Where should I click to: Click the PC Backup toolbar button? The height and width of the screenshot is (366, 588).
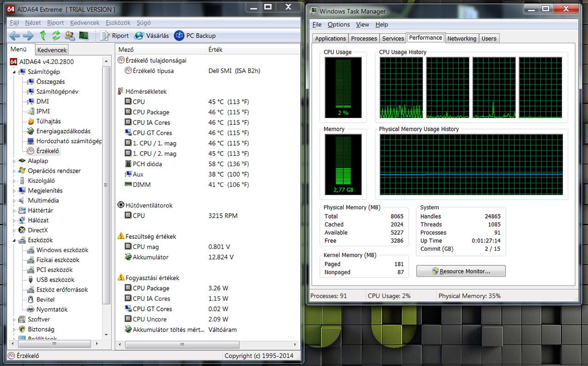(x=195, y=35)
